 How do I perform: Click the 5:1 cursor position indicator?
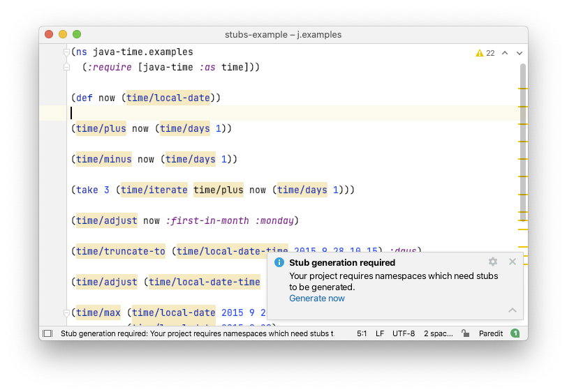click(x=362, y=333)
